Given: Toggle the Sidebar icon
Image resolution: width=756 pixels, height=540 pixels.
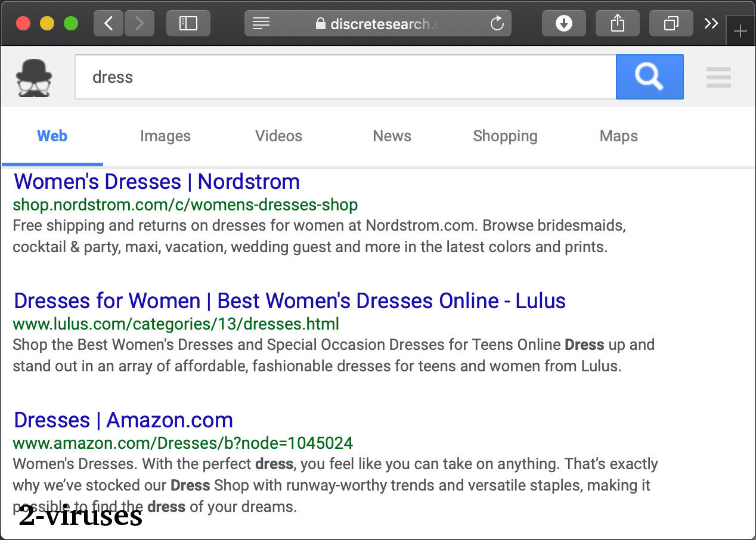Looking at the screenshot, I should 188,23.
